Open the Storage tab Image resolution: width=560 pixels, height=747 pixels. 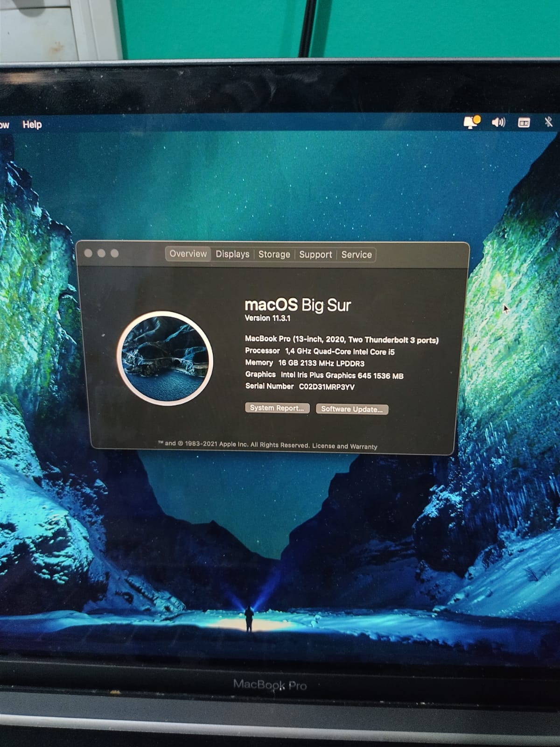pyautogui.click(x=274, y=254)
